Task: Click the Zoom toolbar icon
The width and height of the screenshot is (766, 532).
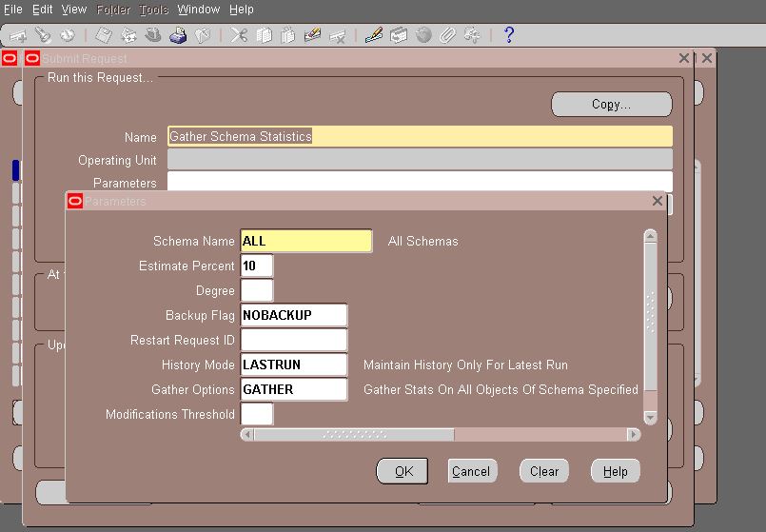Action: (x=399, y=35)
